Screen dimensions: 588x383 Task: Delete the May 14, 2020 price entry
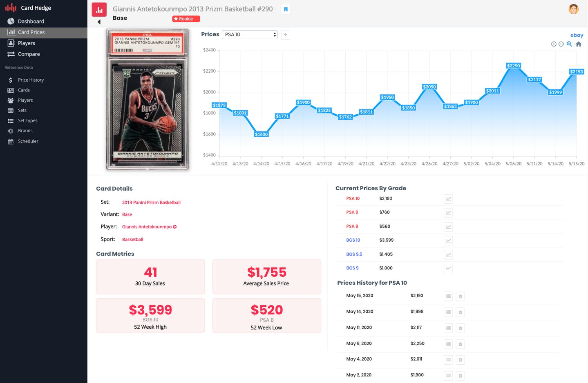tap(460, 312)
